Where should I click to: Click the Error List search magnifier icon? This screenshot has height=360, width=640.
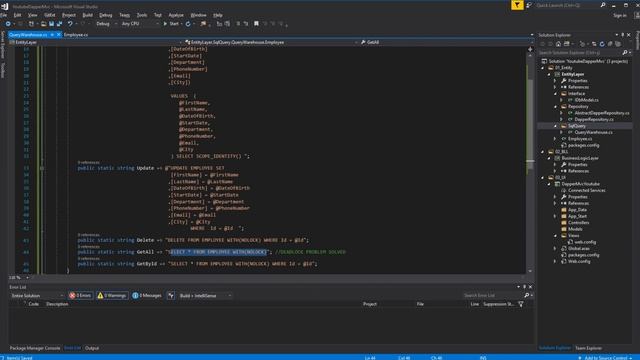coord(527,295)
